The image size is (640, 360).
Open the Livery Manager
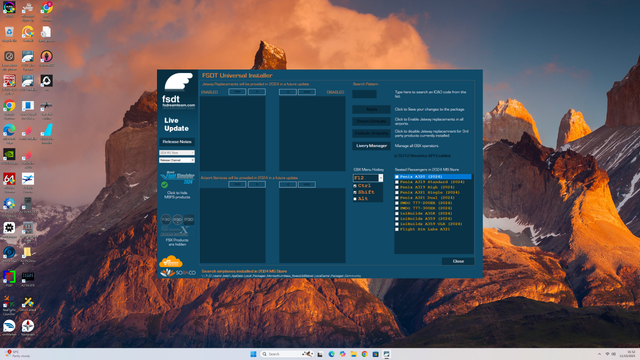pos(371,146)
